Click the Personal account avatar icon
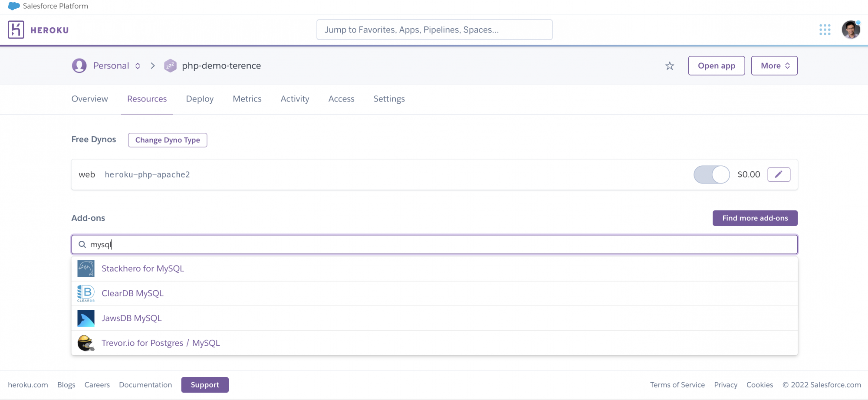The image size is (868, 400). 79,66
